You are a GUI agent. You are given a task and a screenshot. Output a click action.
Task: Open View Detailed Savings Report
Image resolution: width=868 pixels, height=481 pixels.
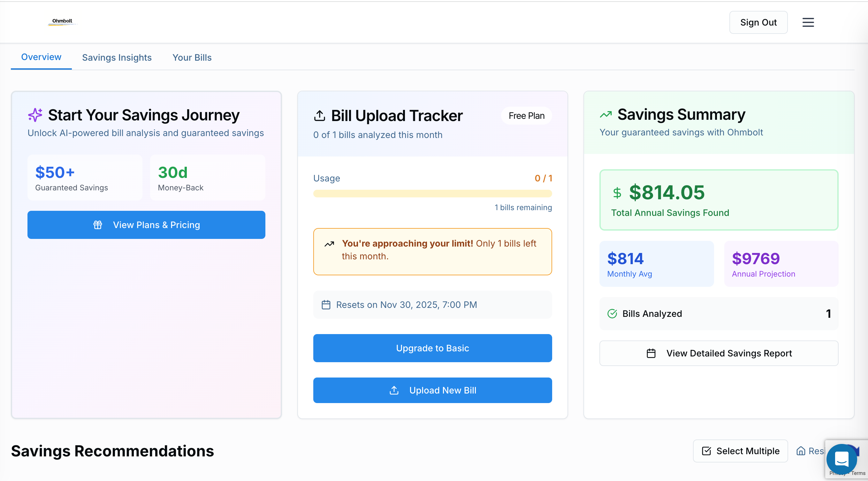[x=719, y=353]
